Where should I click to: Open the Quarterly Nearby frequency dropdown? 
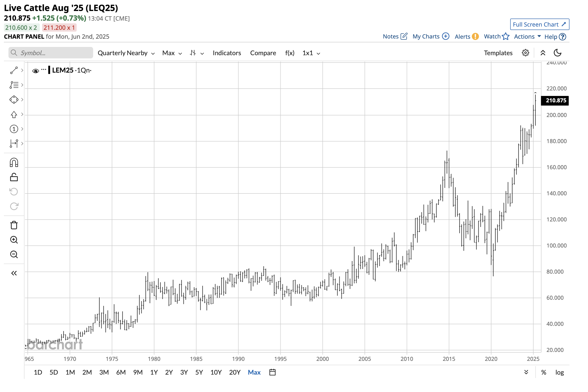(x=126, y=53)
